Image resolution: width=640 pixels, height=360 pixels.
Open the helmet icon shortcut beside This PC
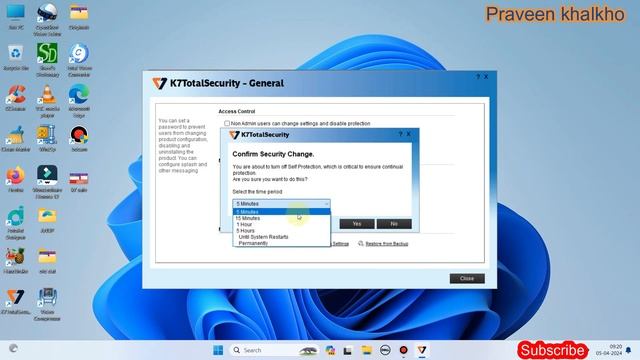[47, 19]
